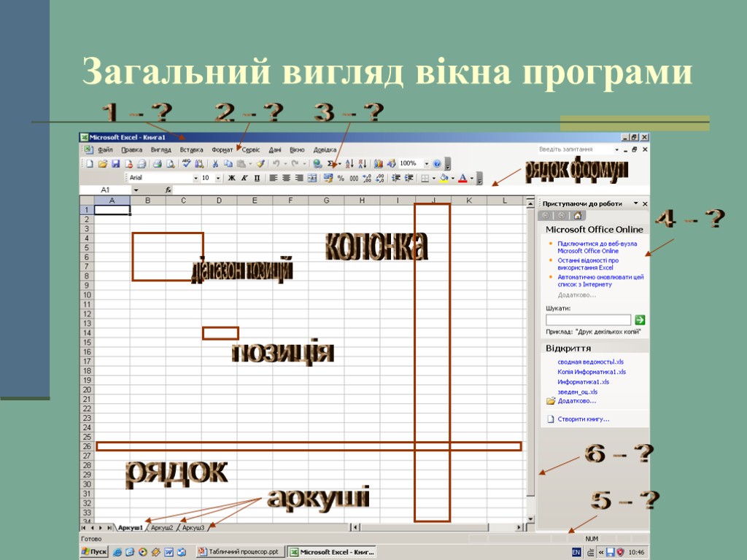Open the Borders dropdown arrow

pos(434,179)
